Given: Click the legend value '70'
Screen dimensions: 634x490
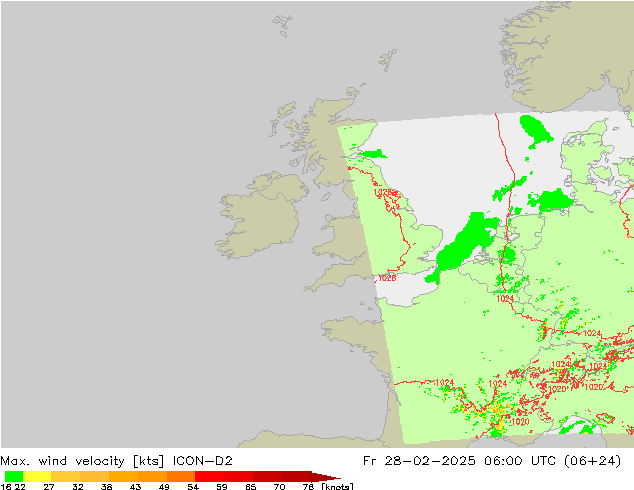Looking at the screenshot, I should (279, 486).
